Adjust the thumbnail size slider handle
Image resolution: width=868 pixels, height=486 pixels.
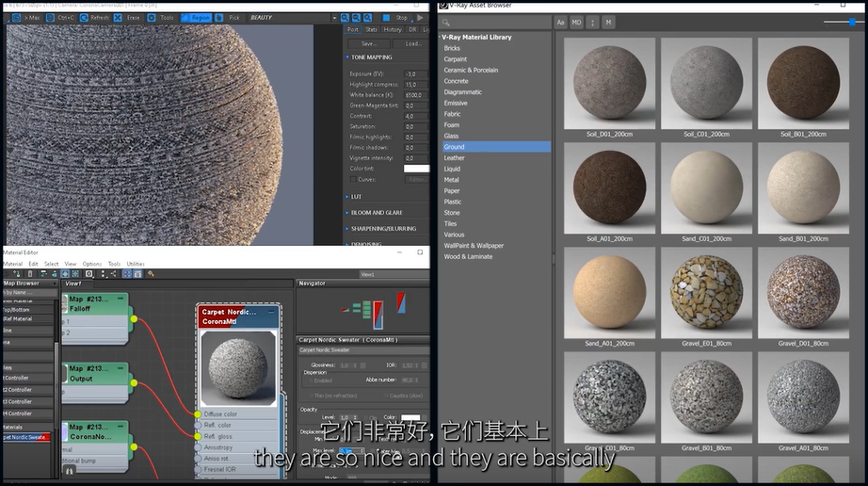[852, 23]
